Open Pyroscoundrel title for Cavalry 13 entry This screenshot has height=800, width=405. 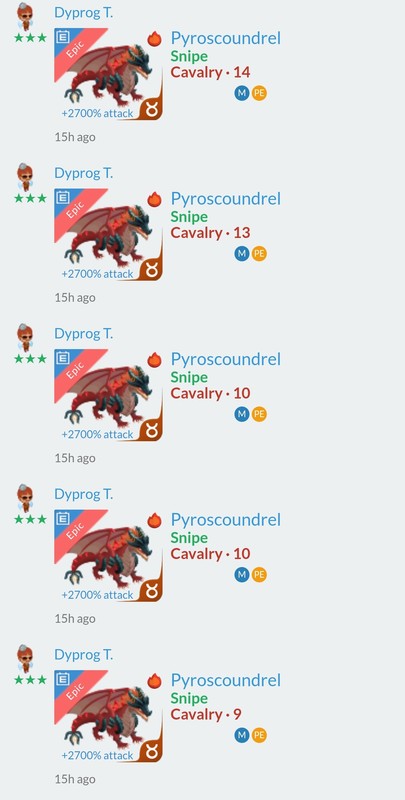(225, 198)
